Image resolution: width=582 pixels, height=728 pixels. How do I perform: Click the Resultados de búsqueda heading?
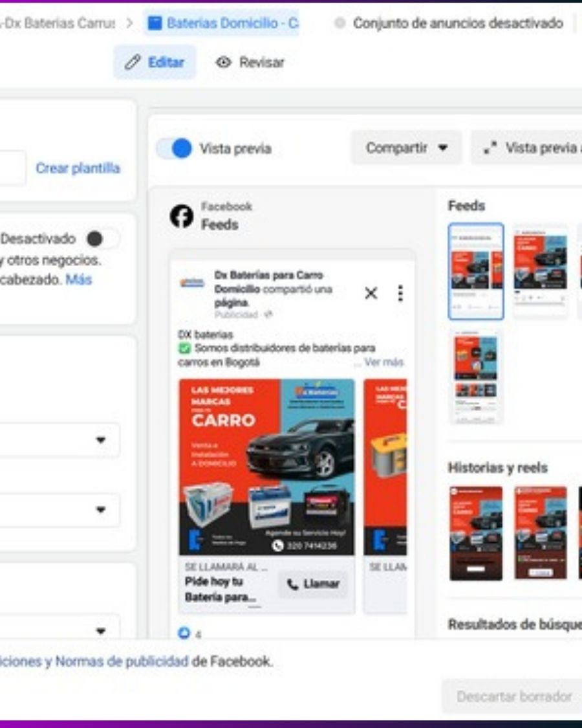pyautogui.click(x=515, y=624)
